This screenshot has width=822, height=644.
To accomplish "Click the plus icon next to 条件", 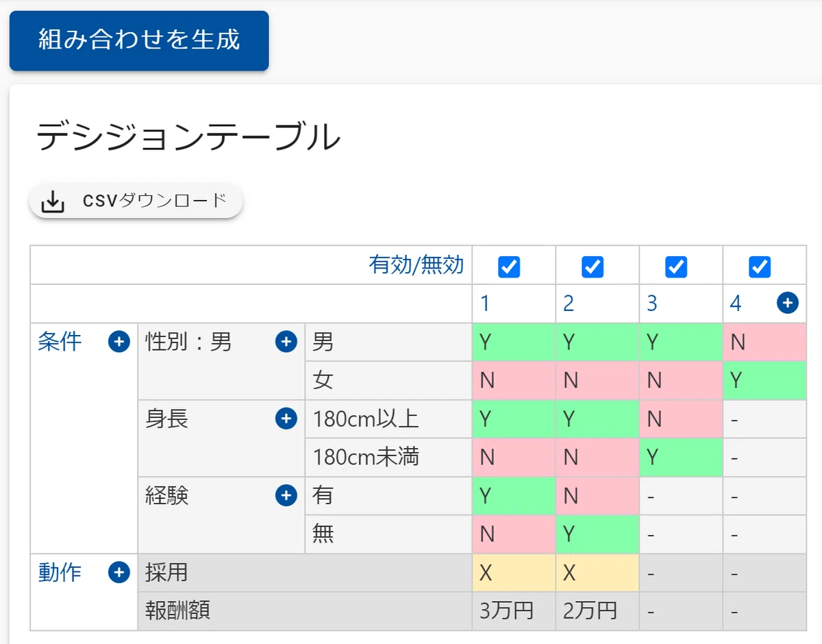I will 119,342.
